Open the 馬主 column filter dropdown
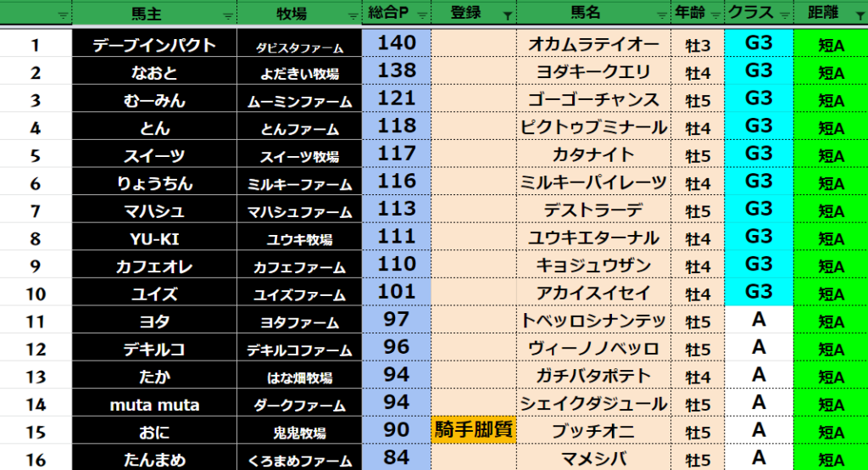 [x=226, y=15]
